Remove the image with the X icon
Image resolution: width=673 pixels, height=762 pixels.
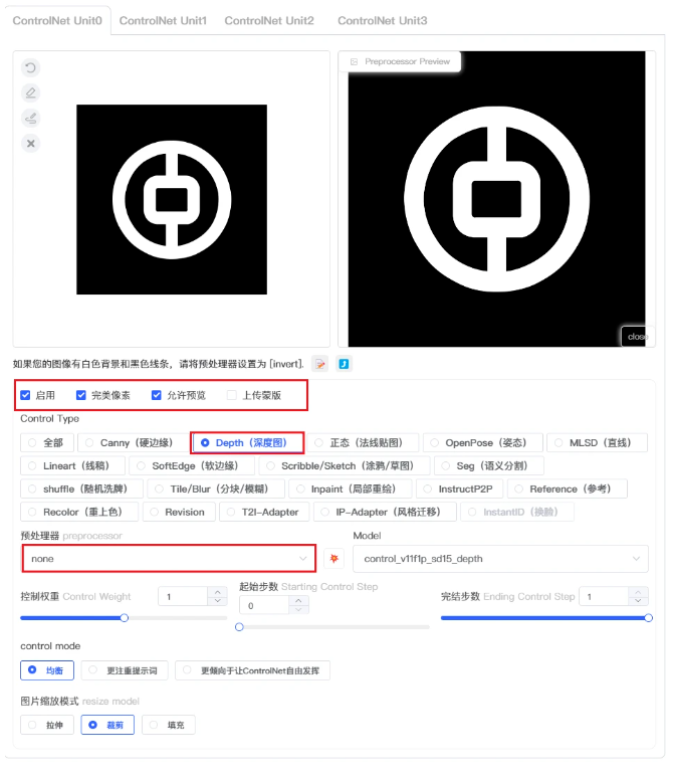pos(31,143)
